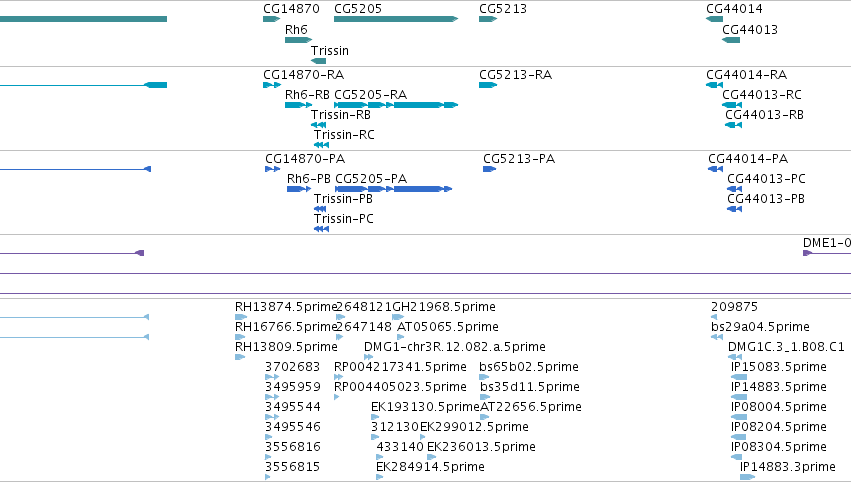Click the Rh6-PB protein label

click(x=309, y=179)
